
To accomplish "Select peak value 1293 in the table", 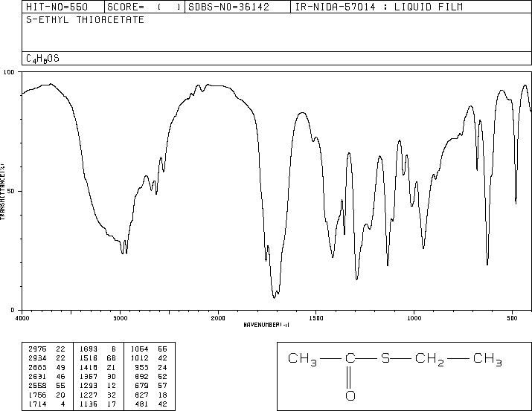I will tap(89, 386).
